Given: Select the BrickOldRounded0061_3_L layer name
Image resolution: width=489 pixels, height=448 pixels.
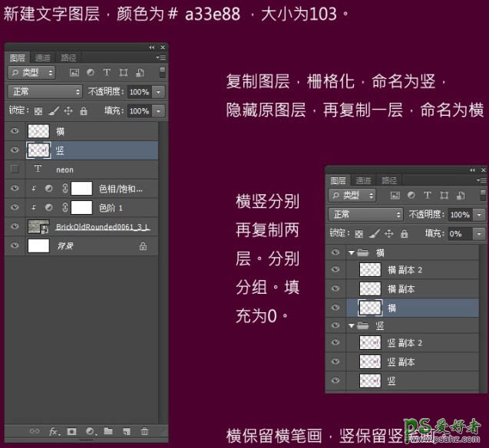Looking at the screenshot, I should 102,227.
